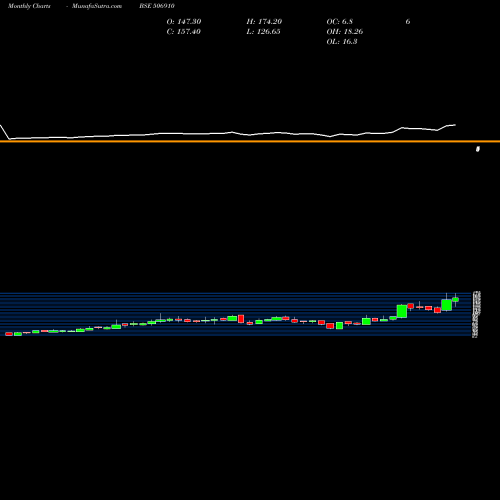The width and height of the screenshot is (500, 500).
Task: Click the orange horizontal baseline
Action: coord(250,141)
